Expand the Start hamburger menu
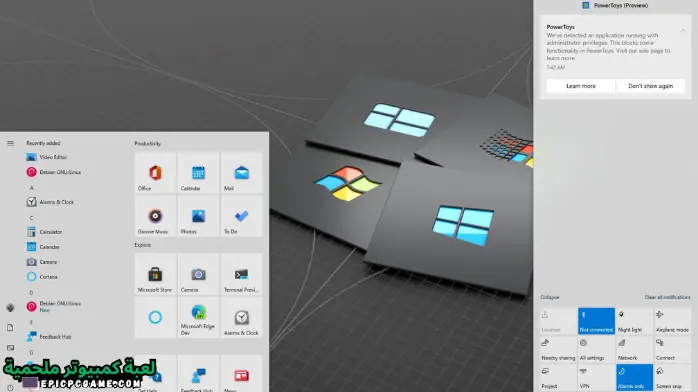The height and width of the screenshot is (392, 698). tap(10, 143)
